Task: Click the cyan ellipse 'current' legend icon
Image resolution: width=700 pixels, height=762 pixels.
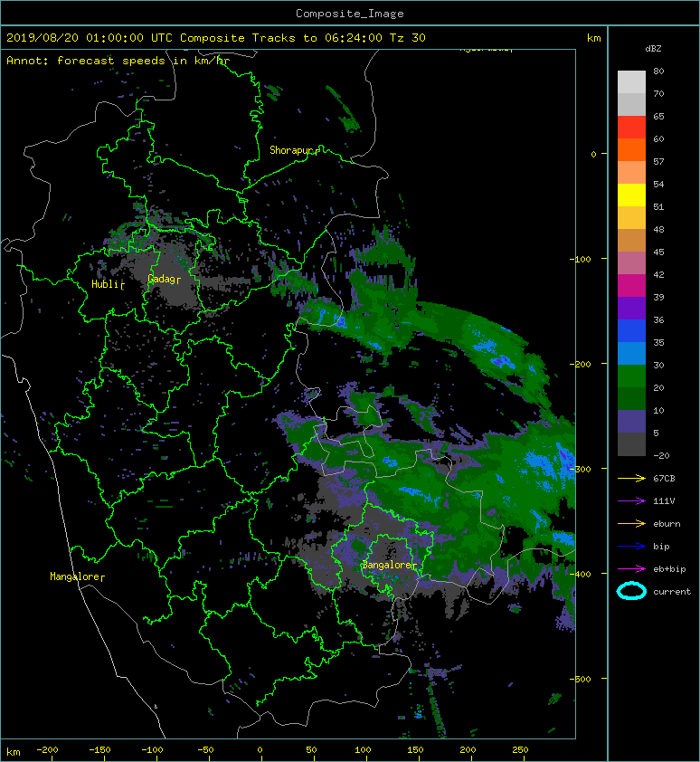Action: (x=631, y=591)
